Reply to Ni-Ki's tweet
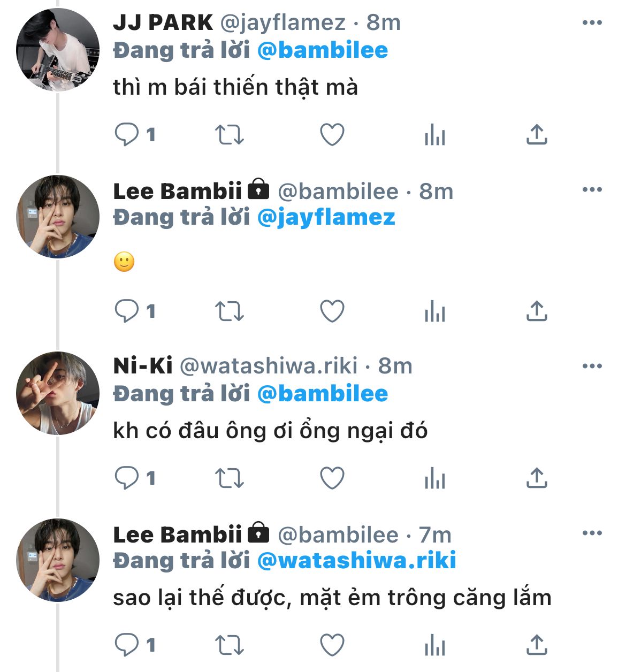 (x=127, y=478)
